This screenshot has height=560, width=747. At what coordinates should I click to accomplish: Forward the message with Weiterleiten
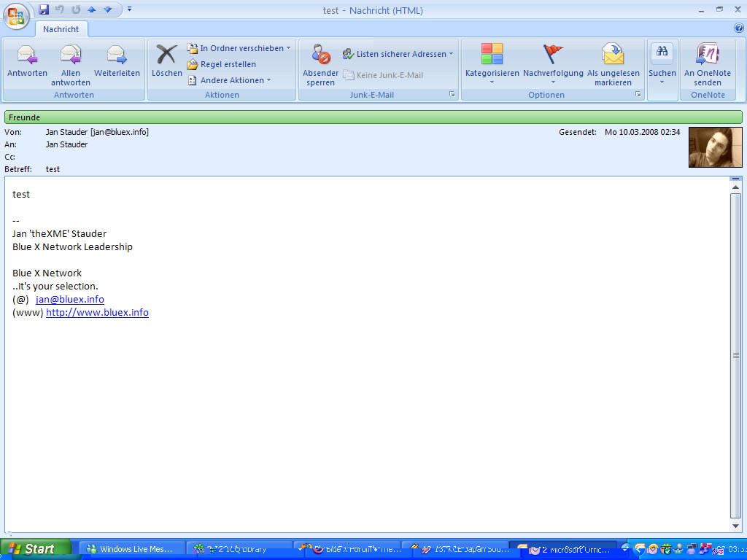click(x=117, y=55)
